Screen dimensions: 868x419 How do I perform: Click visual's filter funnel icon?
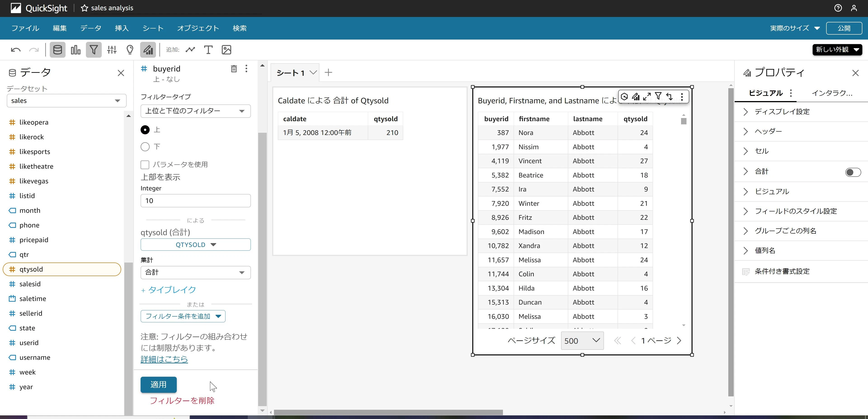pos(658,96)
